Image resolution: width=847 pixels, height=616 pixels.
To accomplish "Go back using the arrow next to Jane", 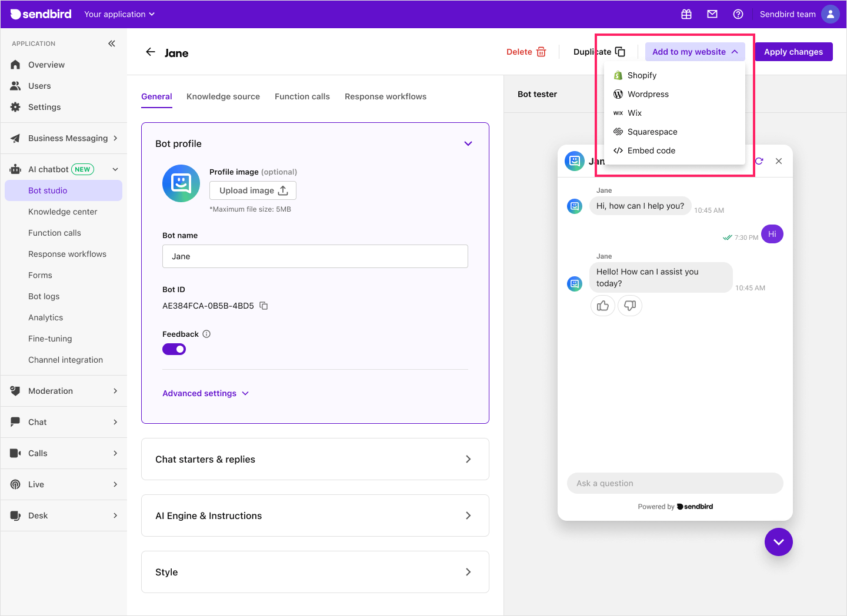I will (x=151, y=52).
